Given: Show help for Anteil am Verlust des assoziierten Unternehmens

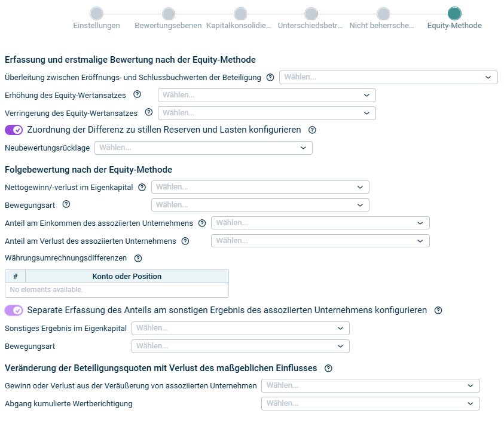Looking at the screenshot, I should (x=185, y=241).
